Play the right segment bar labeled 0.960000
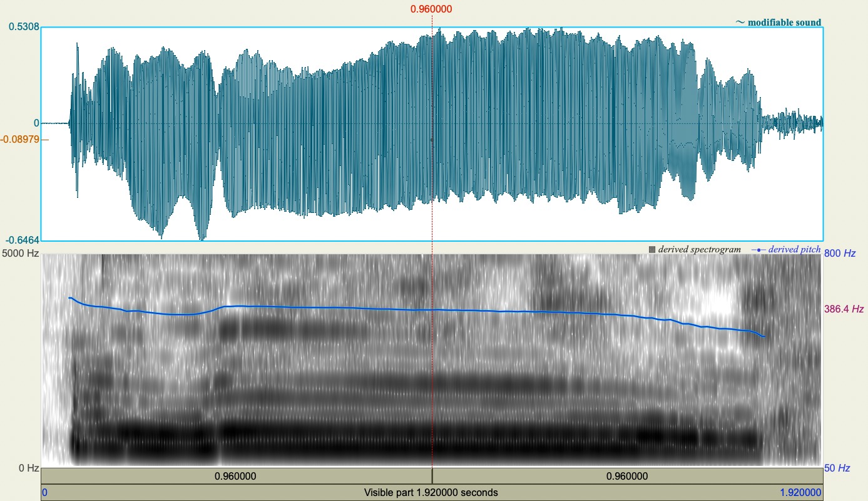This screenshot has height=501, width=868. point(627,476)
